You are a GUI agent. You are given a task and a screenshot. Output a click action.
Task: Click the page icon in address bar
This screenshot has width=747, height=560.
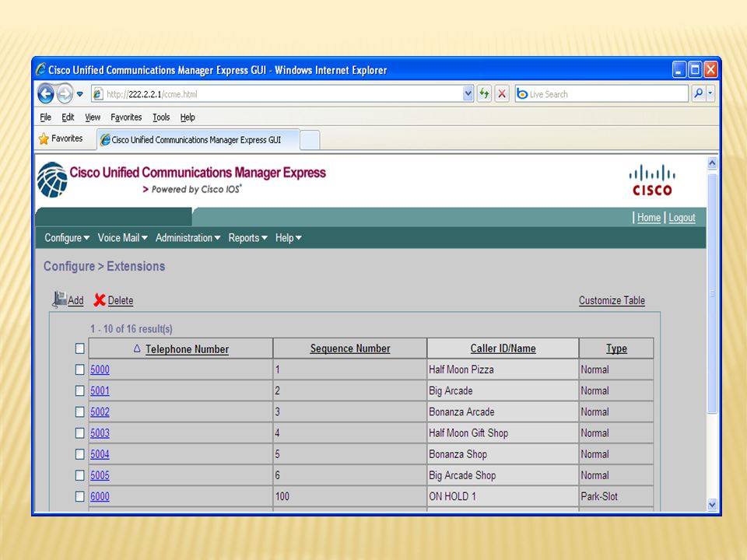coord(98,94)
